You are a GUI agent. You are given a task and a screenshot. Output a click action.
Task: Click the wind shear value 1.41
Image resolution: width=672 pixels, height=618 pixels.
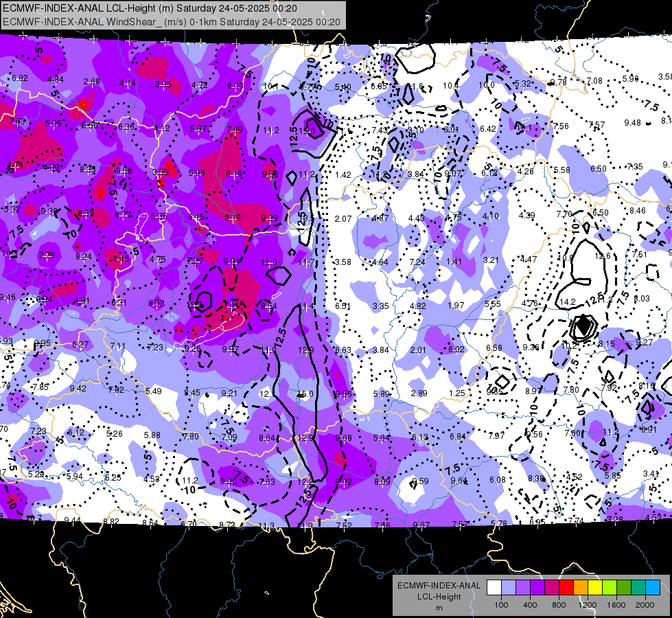454,261
